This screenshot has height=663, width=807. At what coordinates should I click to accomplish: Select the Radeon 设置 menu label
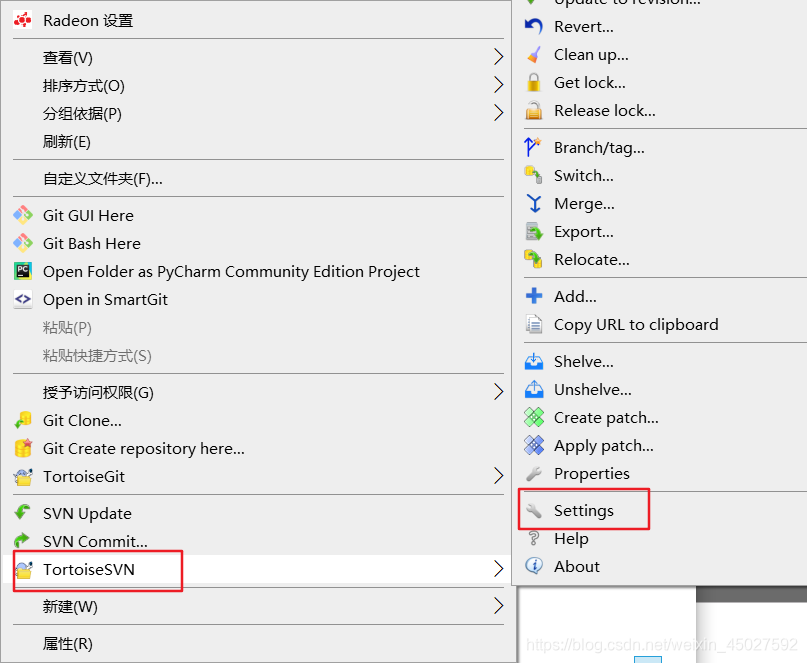click(88, 21)
